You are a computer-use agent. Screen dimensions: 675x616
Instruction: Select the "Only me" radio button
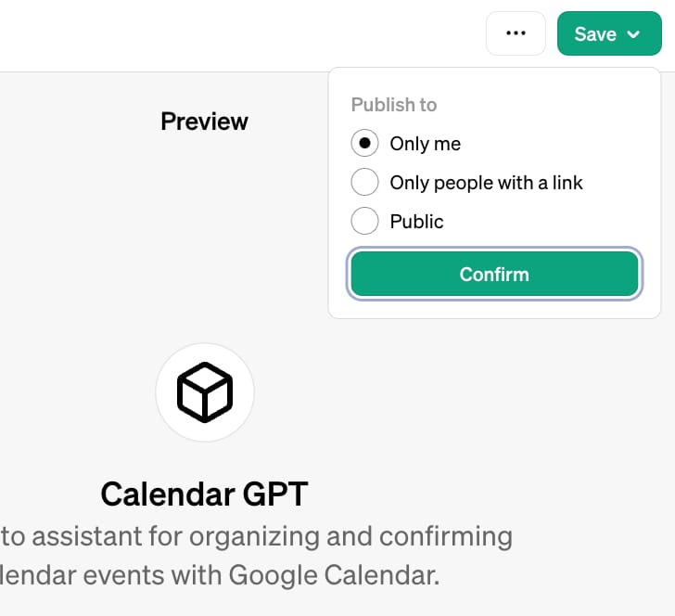click(364, 143)
